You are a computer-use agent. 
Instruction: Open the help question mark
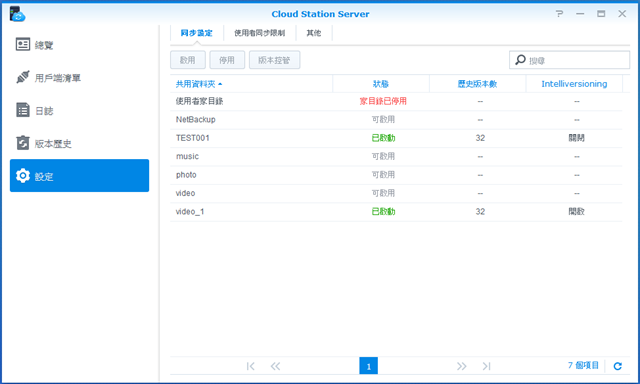click(x=559, y=14)
